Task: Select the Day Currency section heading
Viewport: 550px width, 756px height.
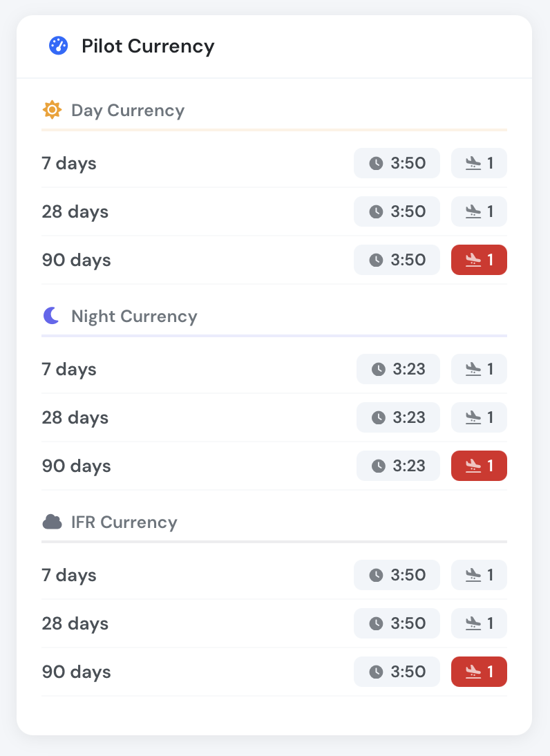Action: click(128, 111)
